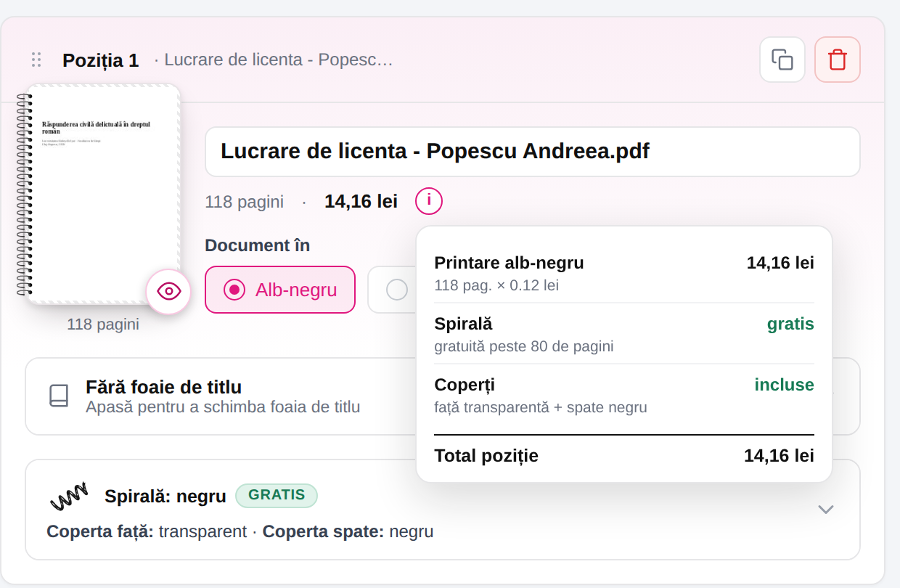
Task: Click the 118 pag. × 0.12 lei detail
Action: coord(496,285)
